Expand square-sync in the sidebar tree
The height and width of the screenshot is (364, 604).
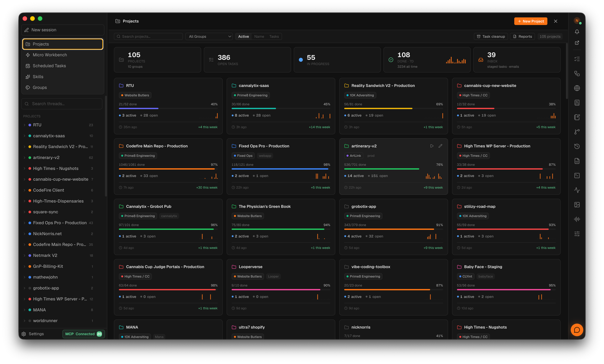(24, 212)
